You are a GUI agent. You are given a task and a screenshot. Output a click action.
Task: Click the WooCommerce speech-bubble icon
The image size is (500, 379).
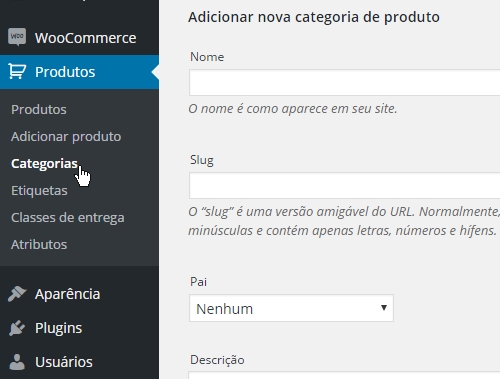tap(17, 37)
